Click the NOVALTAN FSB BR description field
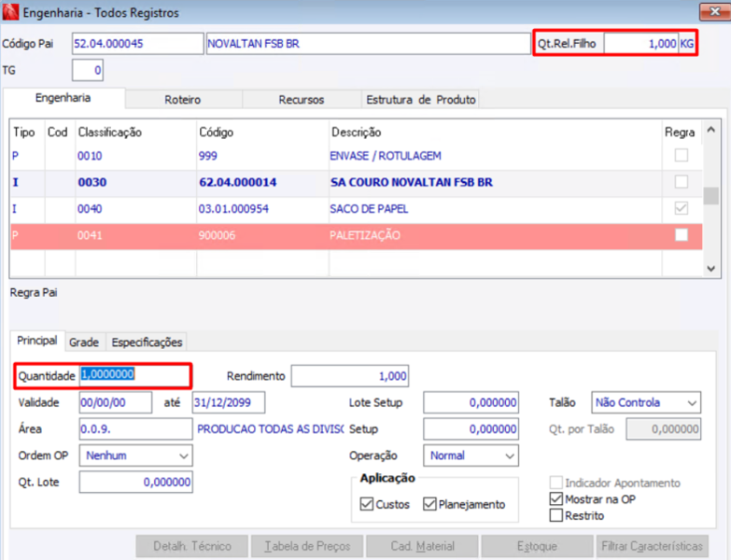 [x=368, y=44]
